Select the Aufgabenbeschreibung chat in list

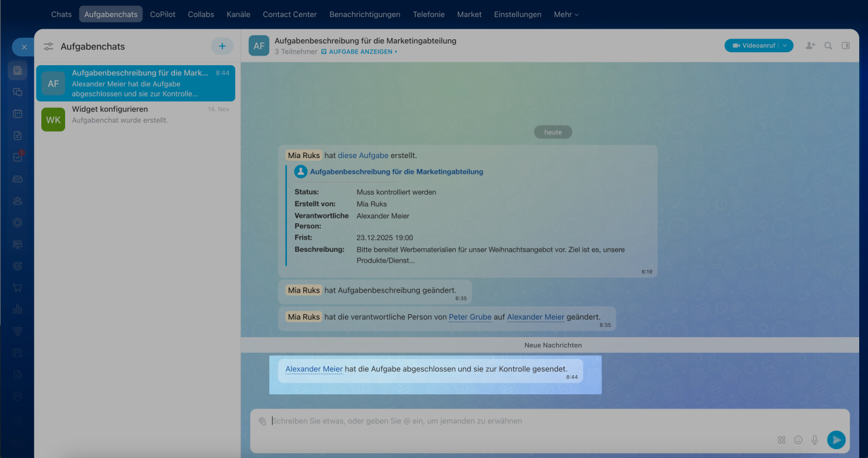point(136,83)
